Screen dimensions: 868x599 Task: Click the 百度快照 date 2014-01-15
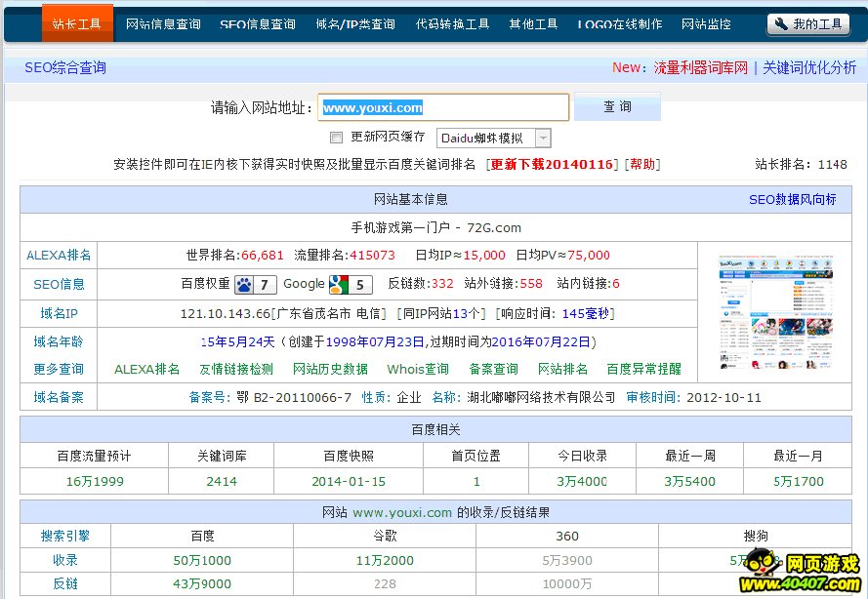point(349,481)
